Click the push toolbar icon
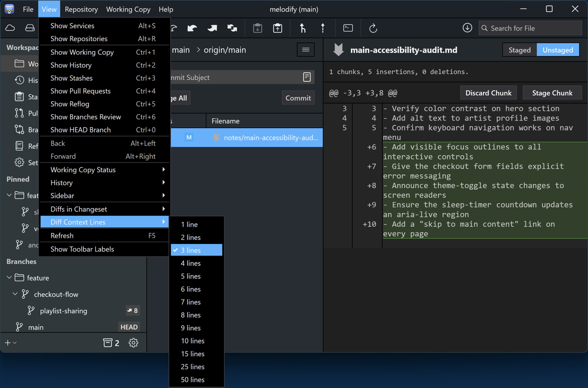 click(x=212, y=28)
